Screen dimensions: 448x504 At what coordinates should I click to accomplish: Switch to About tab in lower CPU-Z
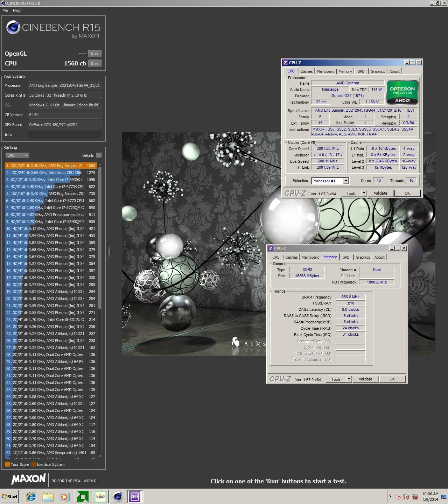[x=379, y=257]
